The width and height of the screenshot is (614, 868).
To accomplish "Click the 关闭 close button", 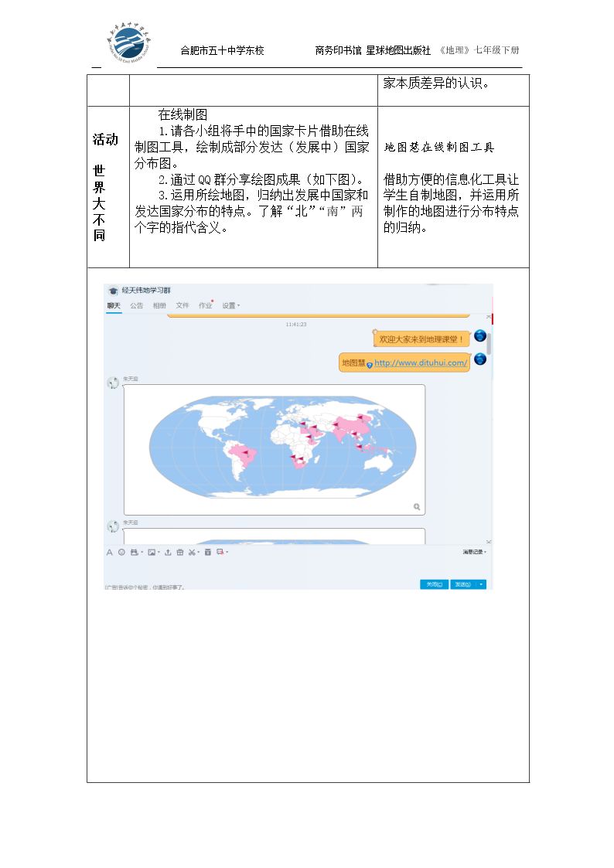I will click(435, 584).
